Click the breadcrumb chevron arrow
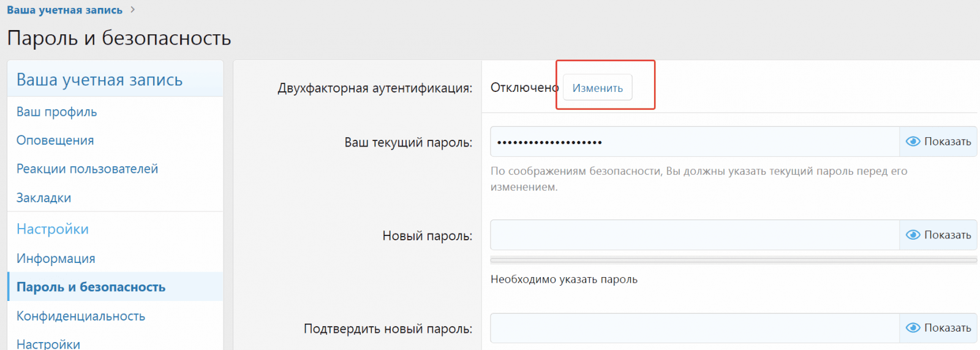The image size is (980, 350). click(132, 10)
